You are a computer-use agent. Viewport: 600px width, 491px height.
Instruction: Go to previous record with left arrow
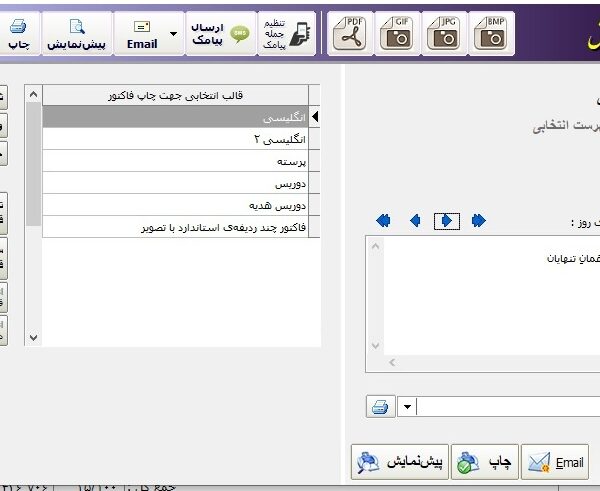point(415,221)
